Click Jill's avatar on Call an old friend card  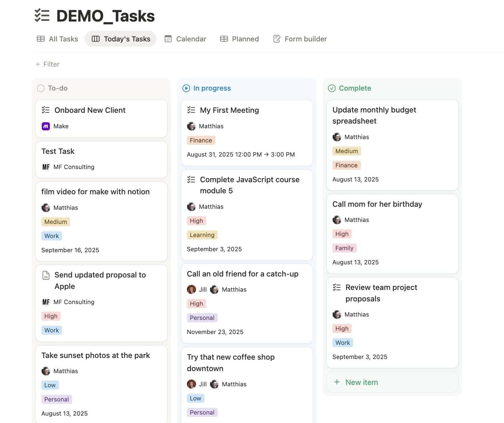pyautogui.click(x=191, y=289)
